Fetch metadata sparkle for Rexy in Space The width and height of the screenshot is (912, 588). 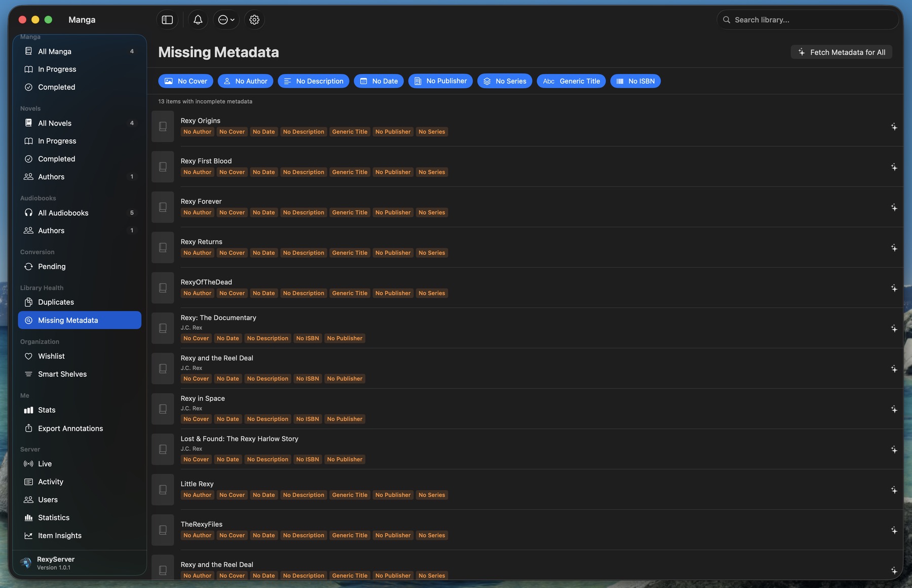pyautogui.click(x=894, y=409)
